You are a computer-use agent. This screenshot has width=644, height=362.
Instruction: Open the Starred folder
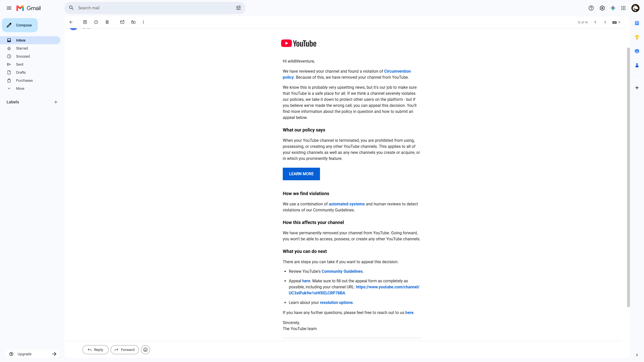coord(30,48)
